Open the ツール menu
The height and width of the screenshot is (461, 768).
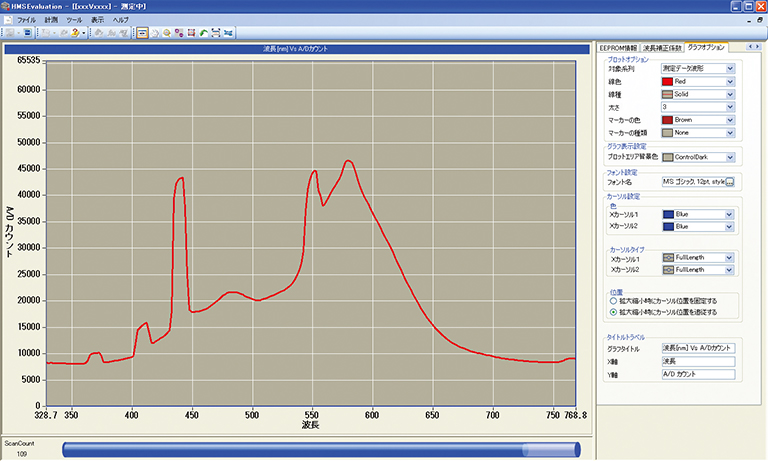pos(74,20)
